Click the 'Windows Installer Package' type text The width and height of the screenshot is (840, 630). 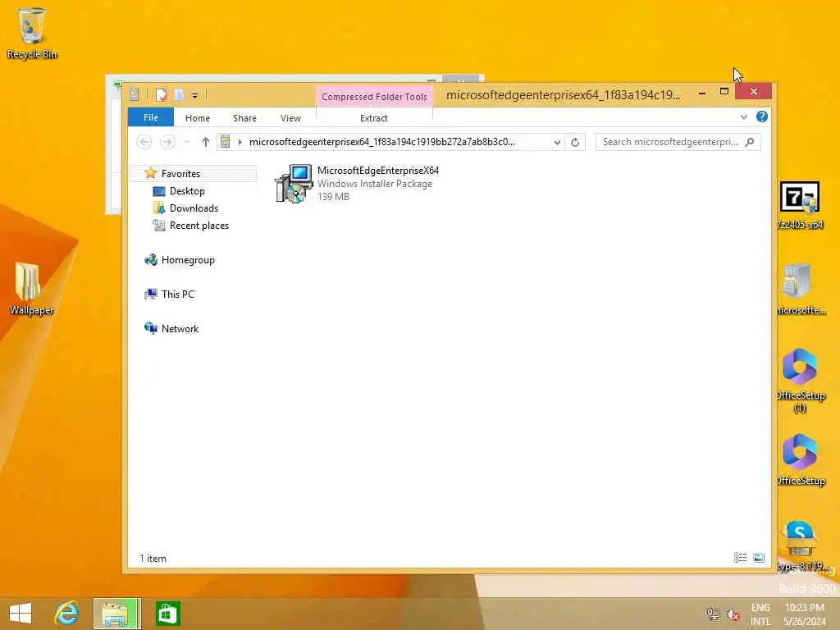[x=375, y=184]
